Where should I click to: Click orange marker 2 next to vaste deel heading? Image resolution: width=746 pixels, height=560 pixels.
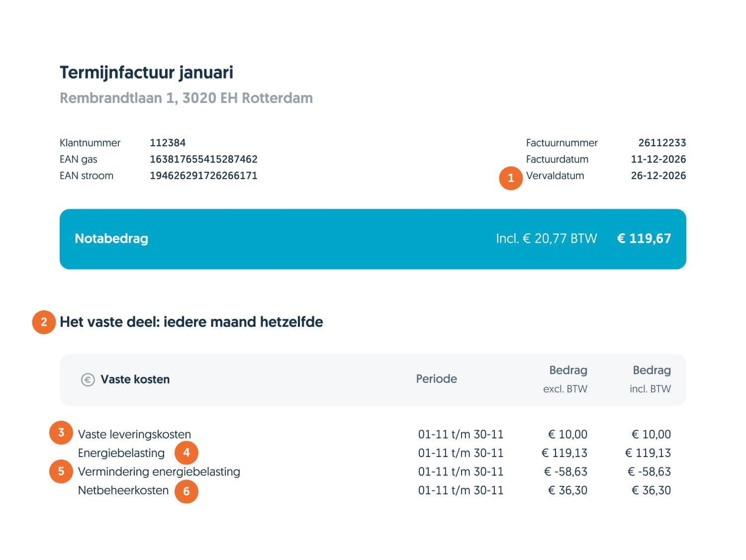[44, 322]
